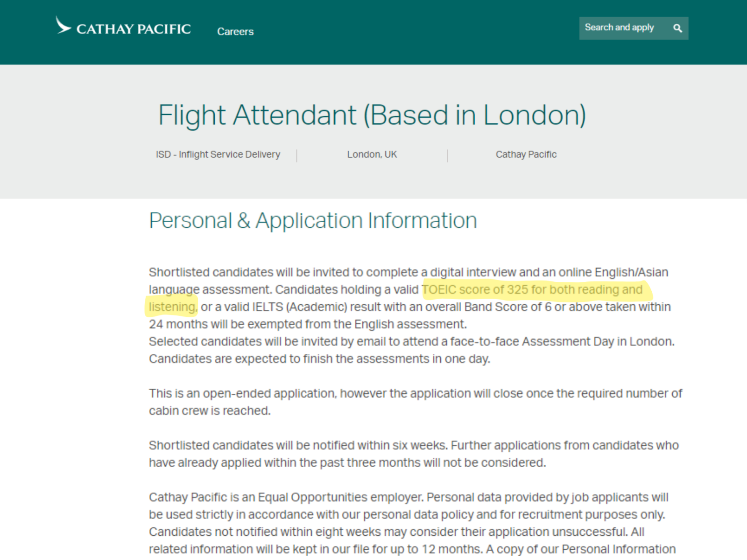The height and width of the screenshot is (560, 747).
Task: Click the Cathay Pacific company label
Action: pos(526,154)
